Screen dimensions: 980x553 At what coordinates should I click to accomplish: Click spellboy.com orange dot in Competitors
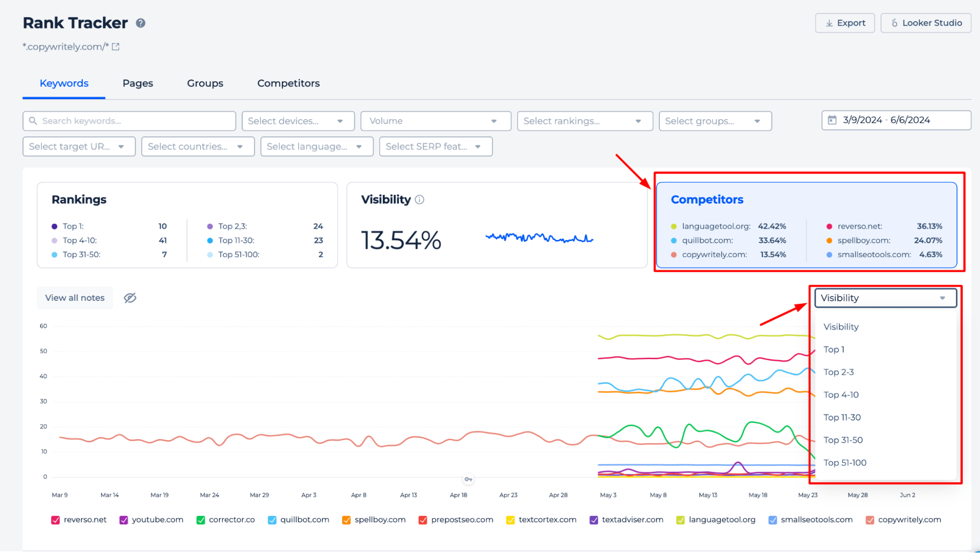click(x=829, y=240)
